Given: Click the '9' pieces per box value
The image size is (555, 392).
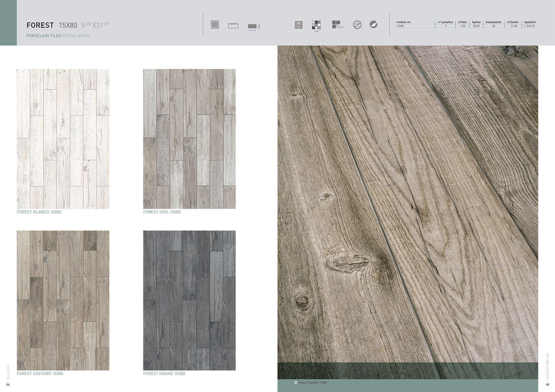Looking at the screenshot, I should click(x=446, y=26).
